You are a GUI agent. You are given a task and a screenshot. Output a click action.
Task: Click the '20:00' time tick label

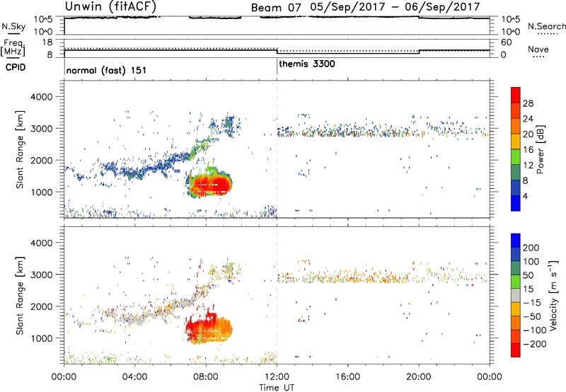[x=419, y=377]
